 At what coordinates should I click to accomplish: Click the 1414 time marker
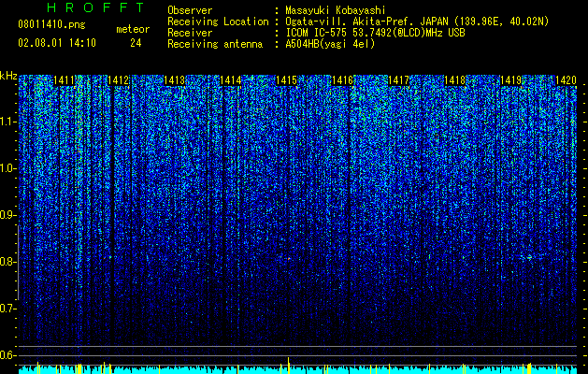[231, 80]
